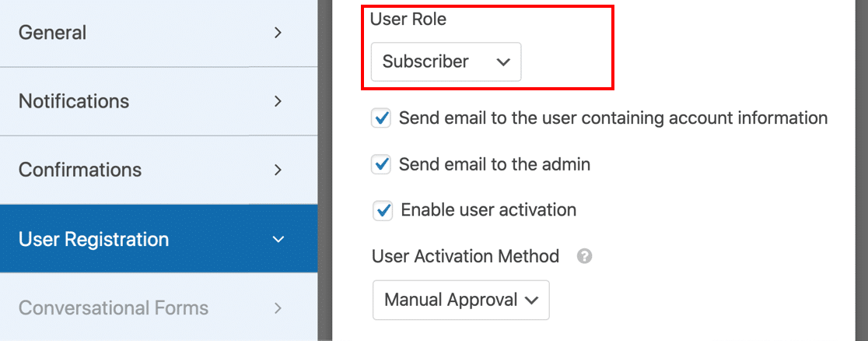Uncheck Send email to the admin
This screenshot has width=868, height=341.
381,164
